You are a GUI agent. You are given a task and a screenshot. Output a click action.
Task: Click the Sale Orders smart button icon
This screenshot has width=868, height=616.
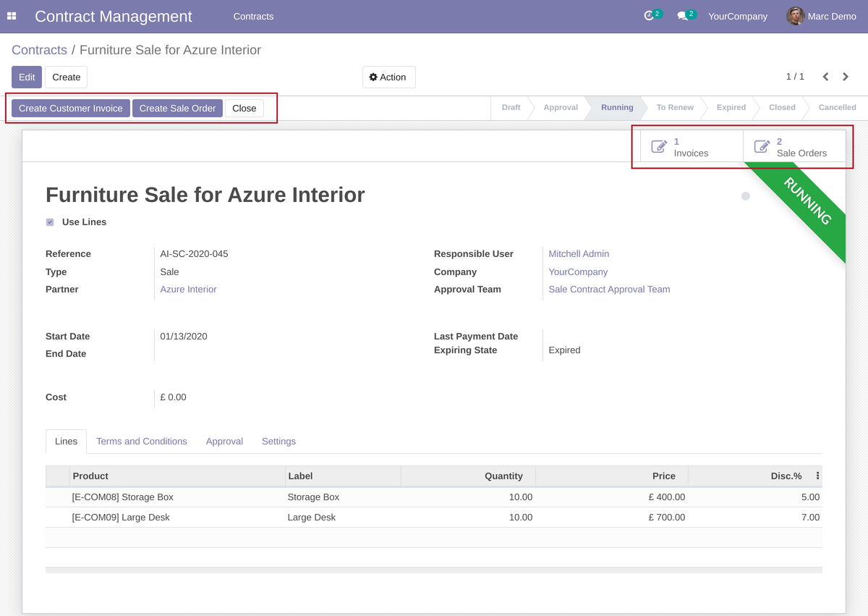(762, 145)
